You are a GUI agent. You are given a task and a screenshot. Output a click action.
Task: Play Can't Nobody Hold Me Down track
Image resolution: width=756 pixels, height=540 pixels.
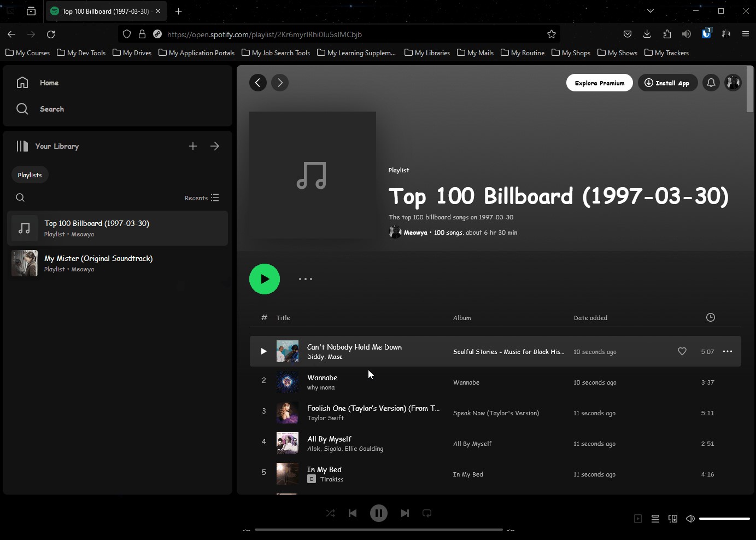tap(263, 351)
